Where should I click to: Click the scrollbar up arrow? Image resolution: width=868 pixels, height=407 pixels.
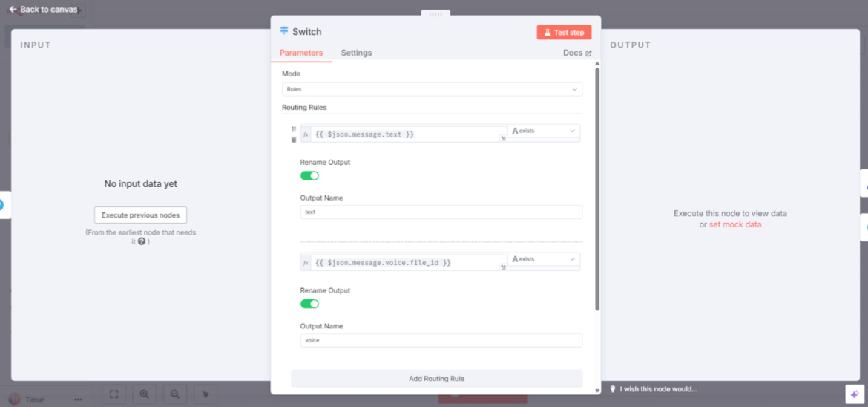tap(596, 63)
